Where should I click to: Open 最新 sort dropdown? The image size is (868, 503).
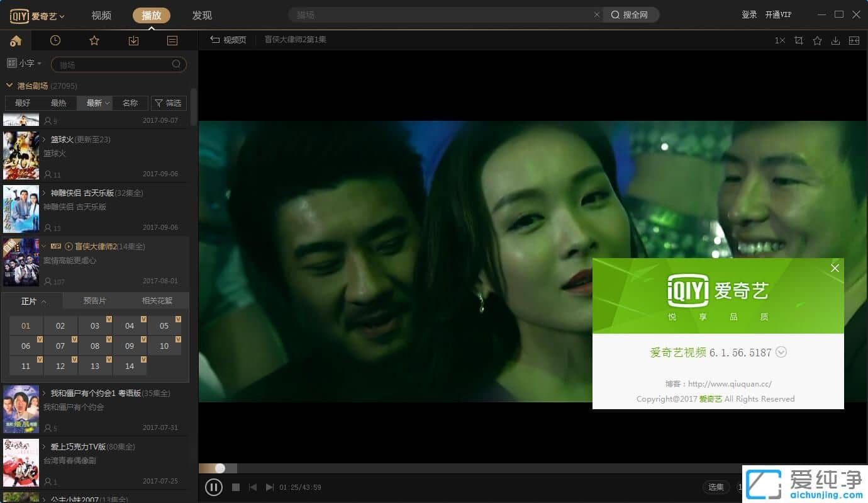tap(95, 103)
